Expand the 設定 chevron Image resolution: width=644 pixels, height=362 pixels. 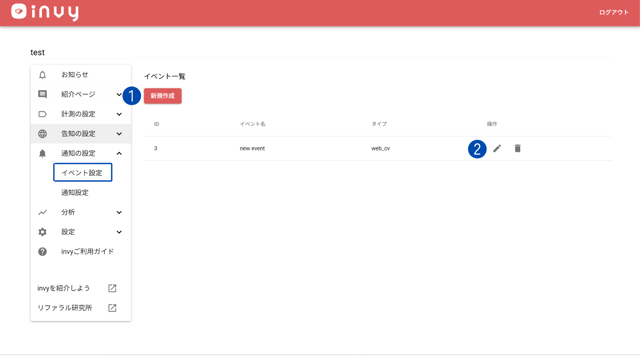click(119, 232)
